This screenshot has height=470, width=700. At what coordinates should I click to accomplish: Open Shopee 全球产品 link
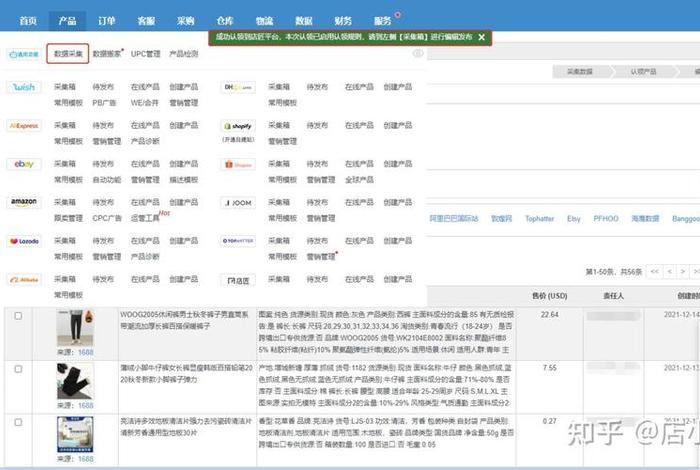click(x=359, y=180)
